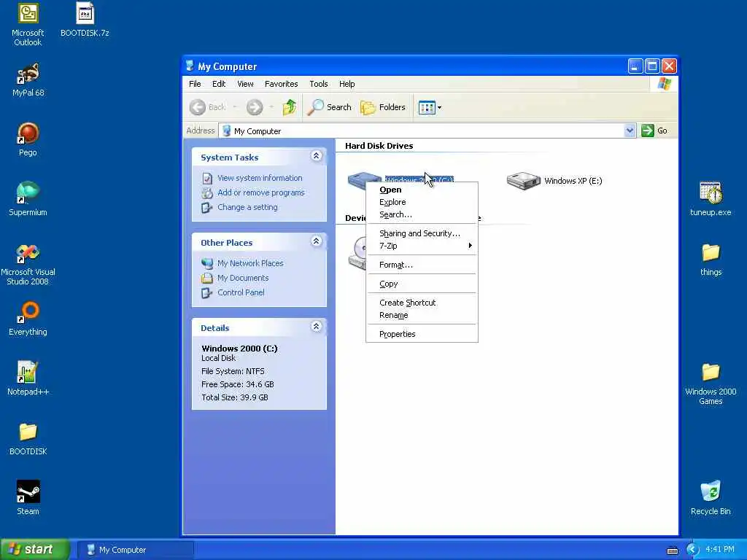
Task: Click the taskbar clock showing 4:41 PM
Action: click(720, 550)
